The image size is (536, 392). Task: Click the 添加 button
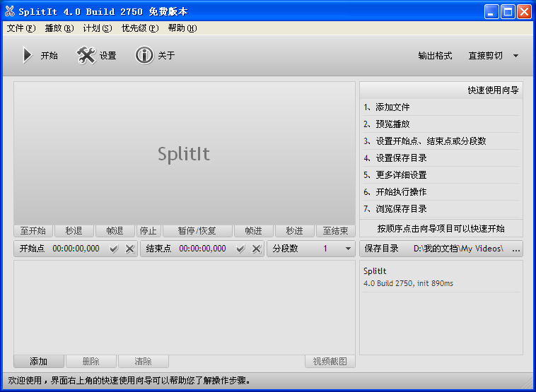39,361
